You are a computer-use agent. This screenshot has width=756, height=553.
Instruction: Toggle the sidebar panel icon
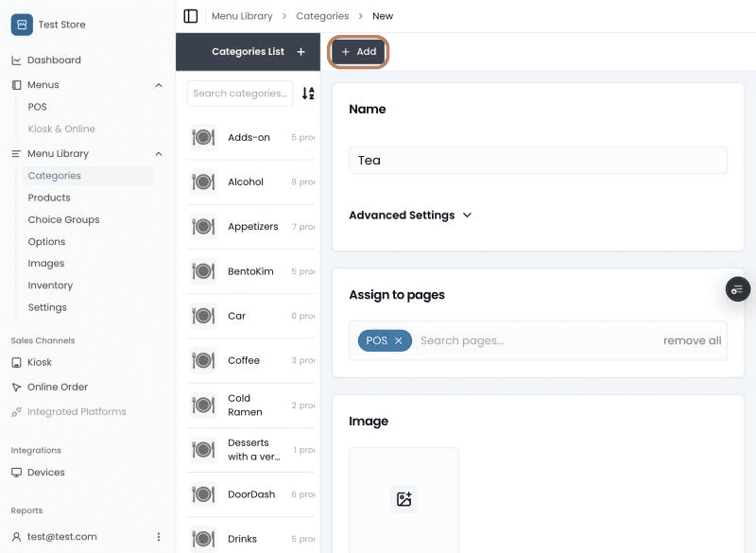point(191,16)
